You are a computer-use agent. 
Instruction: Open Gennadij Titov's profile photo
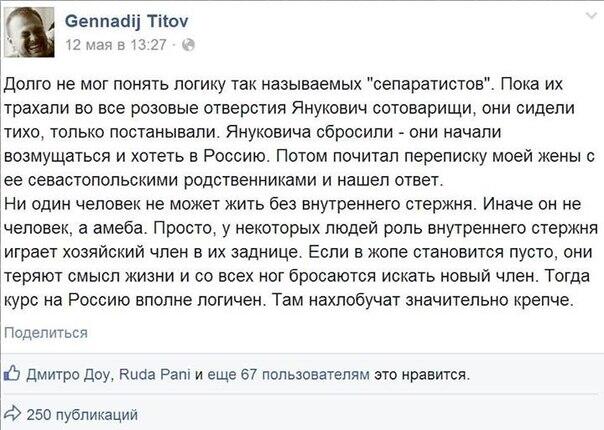click(x=29, y=32)
